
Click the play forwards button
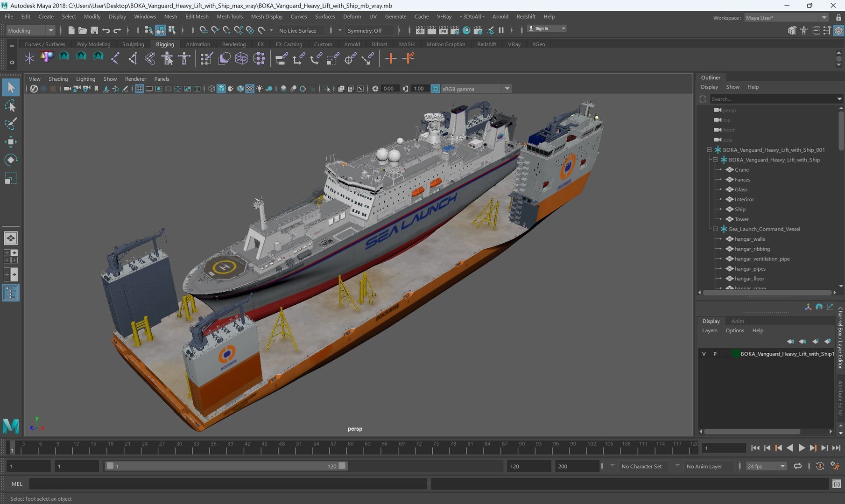[802, 448]
